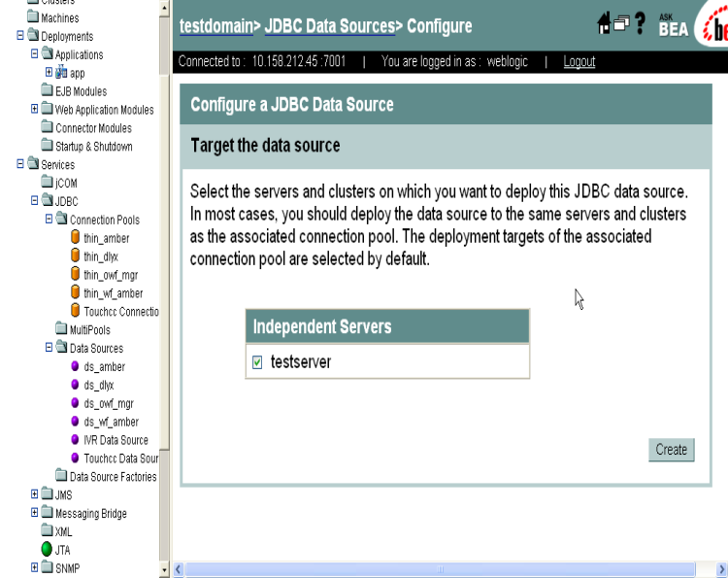The width and height of the screenshot is (728, 578).
Task: Click the MultiPools folder icon
Action: coord(61,328)
